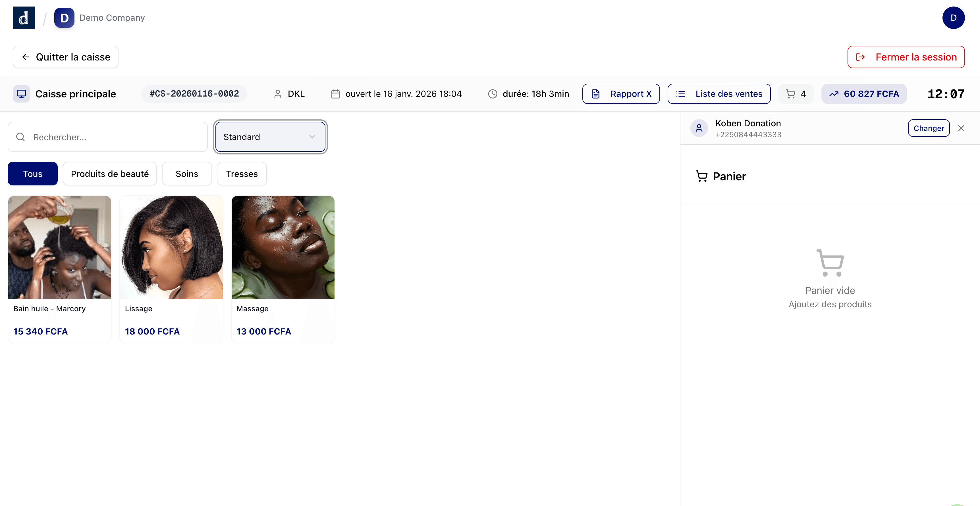Click Fermer la session button
The image size is (980, 506).
[906, 57]
